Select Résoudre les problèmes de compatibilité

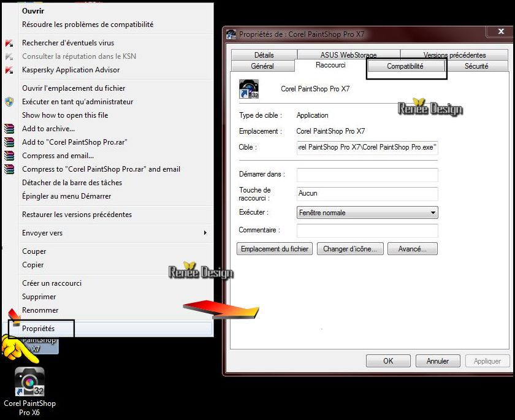pyautogui.click(x=88, y=25)
